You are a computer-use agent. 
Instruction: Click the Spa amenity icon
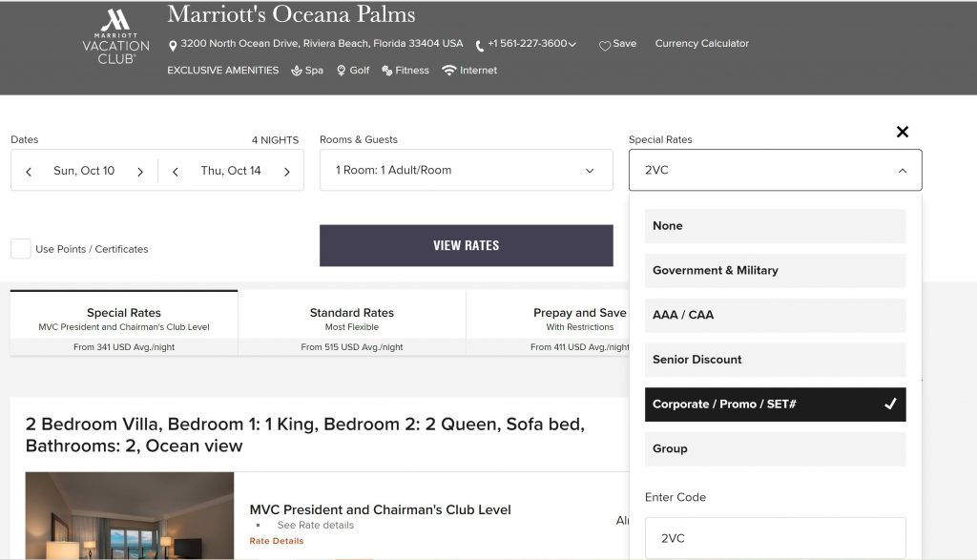(297, 71)
